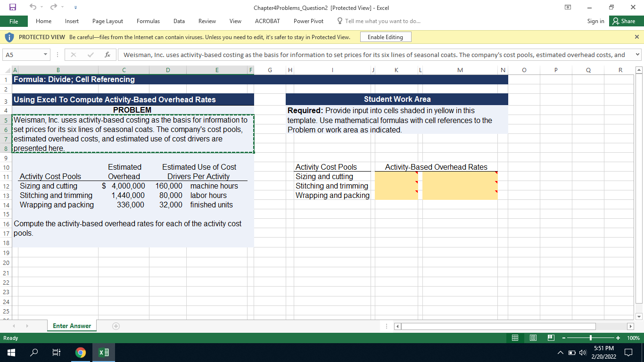
Task: Click the Sign in link
Action: pos(595,21)
